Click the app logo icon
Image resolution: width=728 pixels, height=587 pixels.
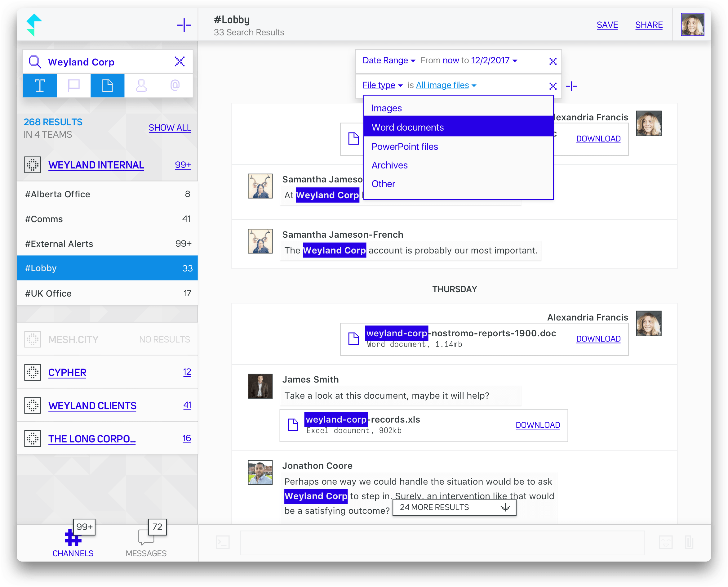click(34, 25)
